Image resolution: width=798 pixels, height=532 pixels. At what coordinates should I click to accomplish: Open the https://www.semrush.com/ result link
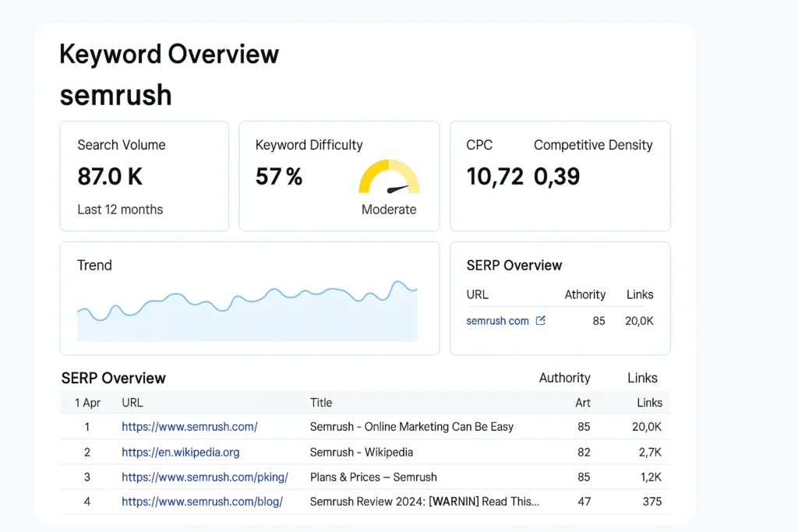pyautogui.click(x=189, y=427)
